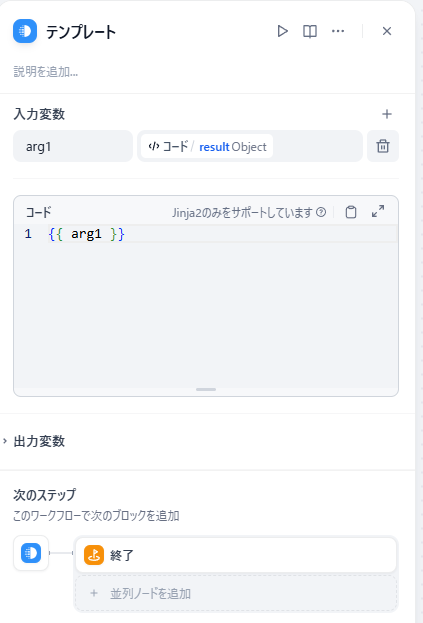
Task: Click the code editor line with {{ arg1 }}
Action: tap(222, 234)
